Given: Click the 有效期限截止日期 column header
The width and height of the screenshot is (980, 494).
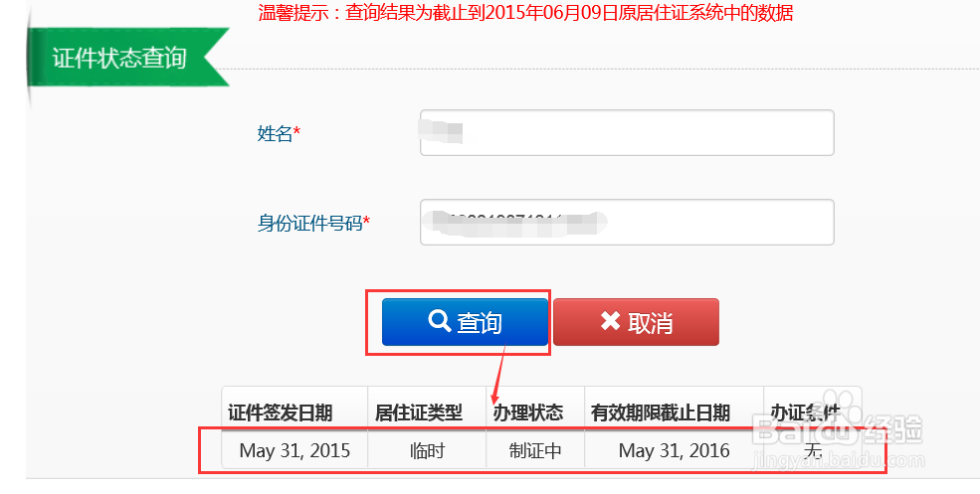Looking at the screenshot, I should 661,412.
